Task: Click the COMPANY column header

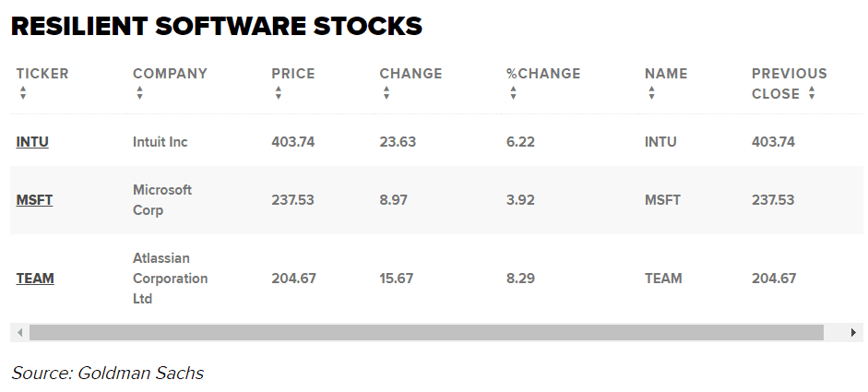Action: 170,74
